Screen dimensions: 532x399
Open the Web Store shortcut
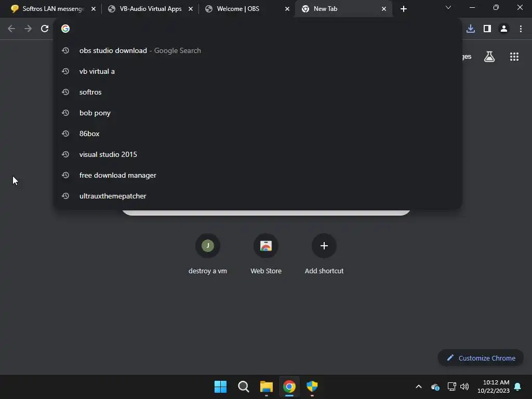[x=266, y=254]
